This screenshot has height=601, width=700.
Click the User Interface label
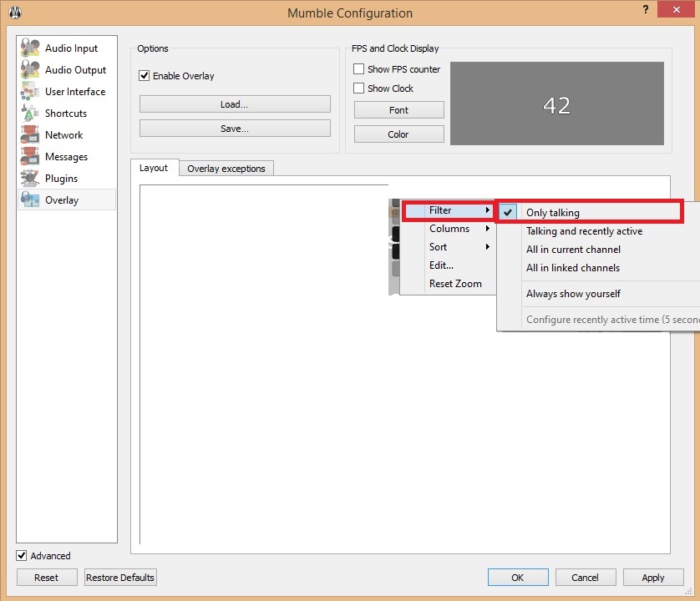pos(75,92)
